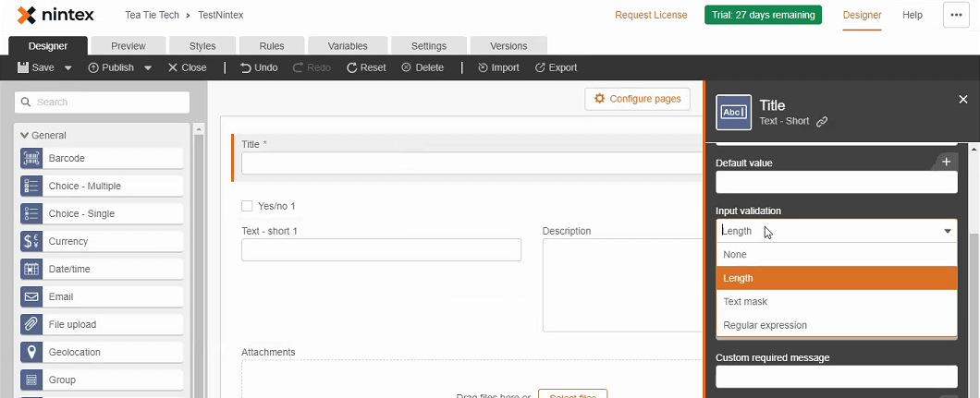Screen dimensions: 980x398
Task: Select the Date/time control icon
Action: [x=31, y=269]
